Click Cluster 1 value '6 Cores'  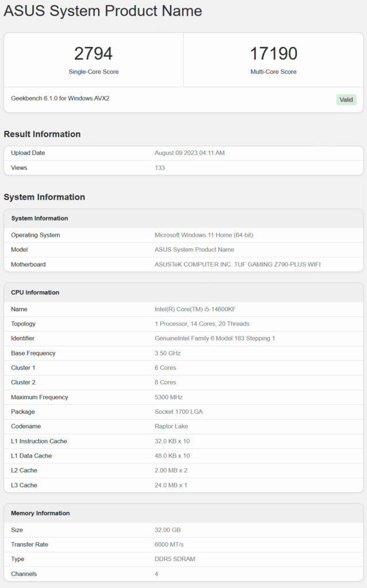pyautogui.click(x=165, y=368)
